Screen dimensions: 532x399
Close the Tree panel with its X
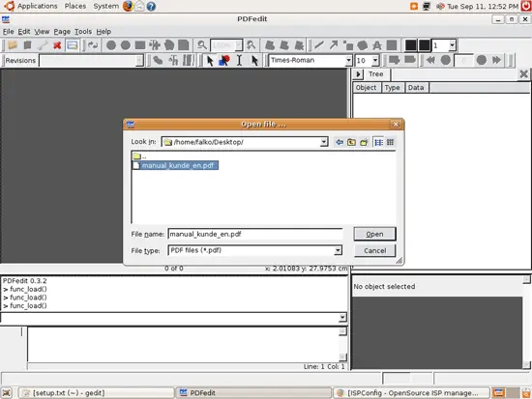(x=523, y=73)
